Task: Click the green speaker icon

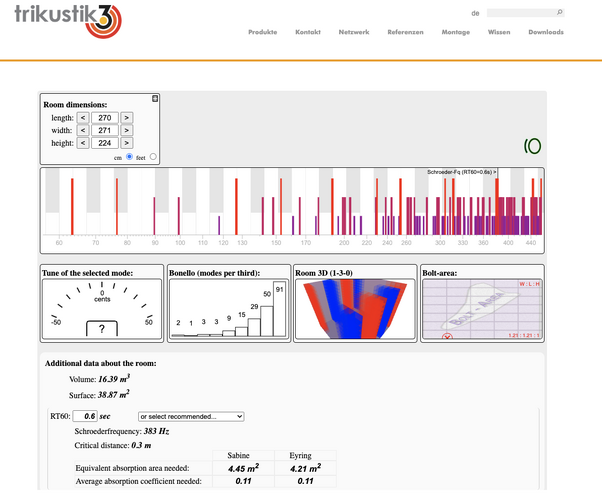Action: [533, 146]
